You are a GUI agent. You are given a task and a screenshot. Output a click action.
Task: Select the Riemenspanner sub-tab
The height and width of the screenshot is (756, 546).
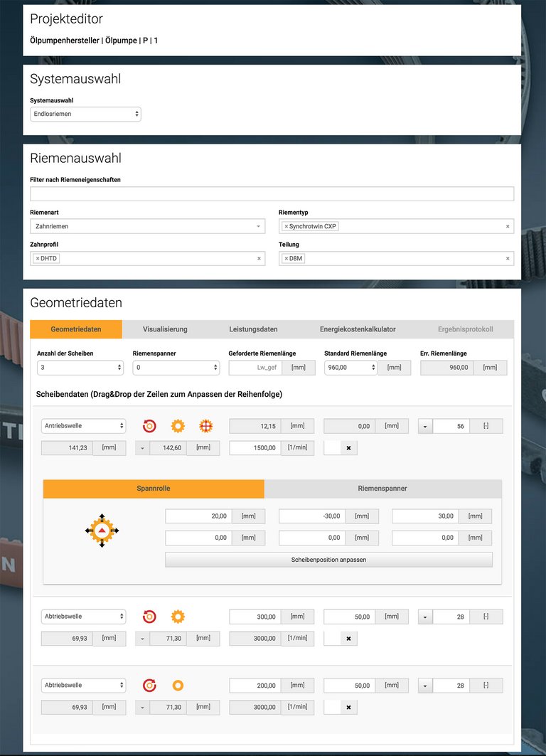pos(382,489)
